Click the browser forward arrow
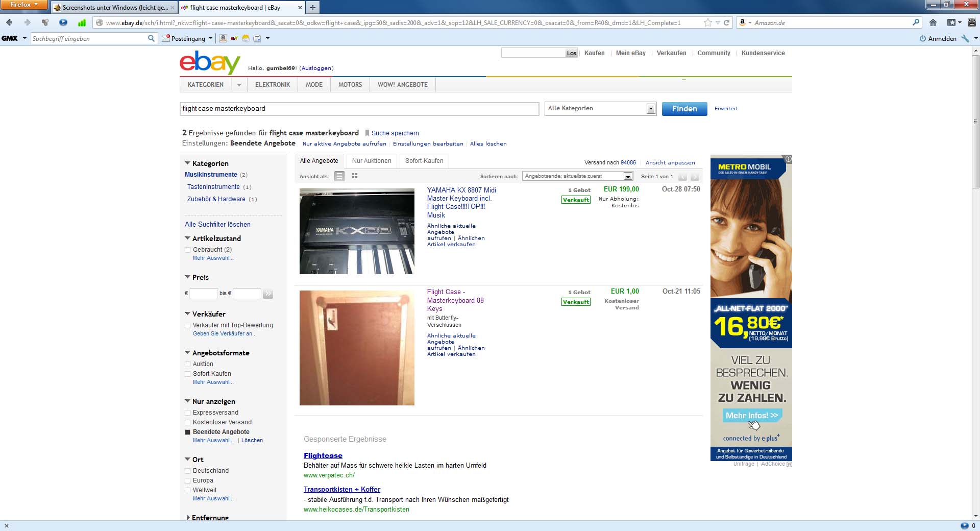 click(x=27, y=22)
